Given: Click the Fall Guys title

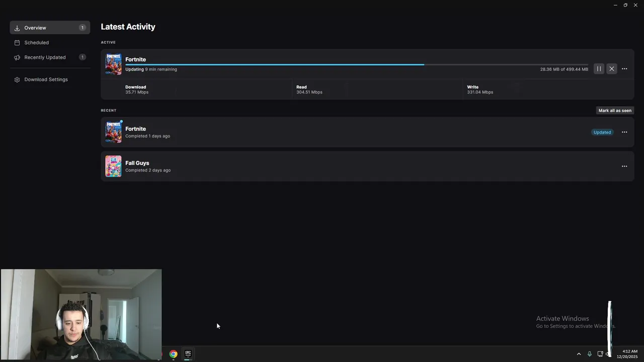Looking at the screenshot, I should point(137,163).
